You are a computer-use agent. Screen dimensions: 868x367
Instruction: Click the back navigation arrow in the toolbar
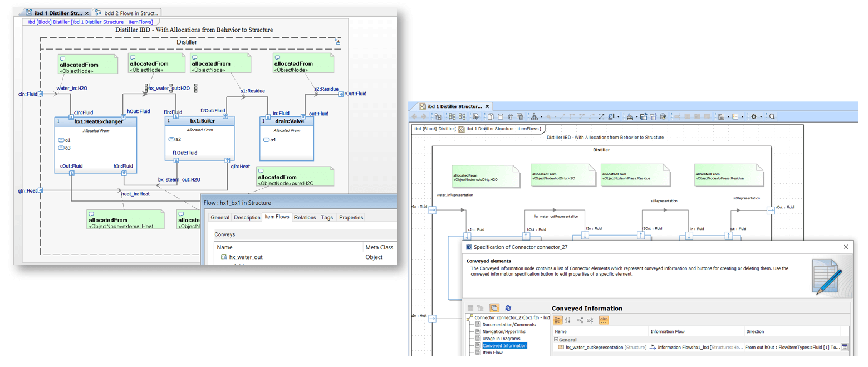pos(414,116)
